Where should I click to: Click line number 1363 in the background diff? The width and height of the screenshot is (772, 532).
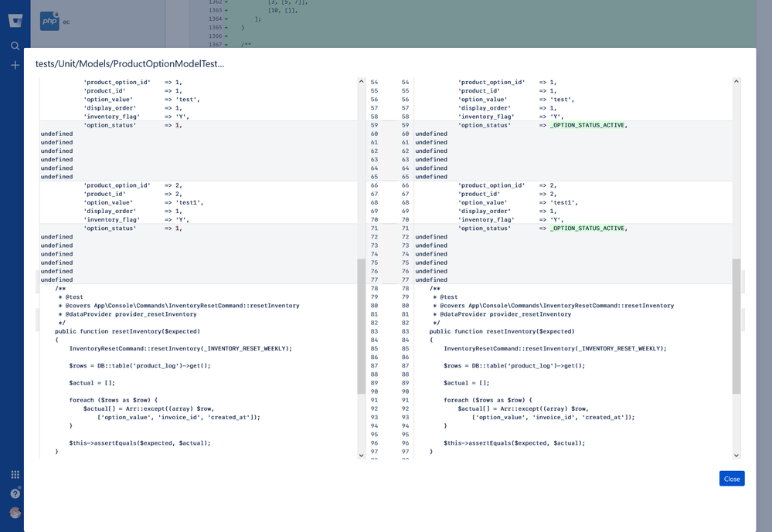pos(215,10)
